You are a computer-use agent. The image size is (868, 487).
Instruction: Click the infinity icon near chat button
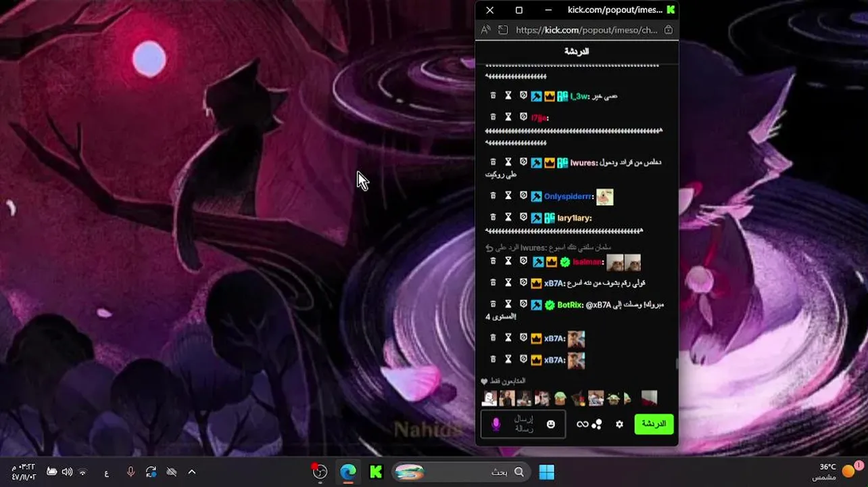point(582,424)
